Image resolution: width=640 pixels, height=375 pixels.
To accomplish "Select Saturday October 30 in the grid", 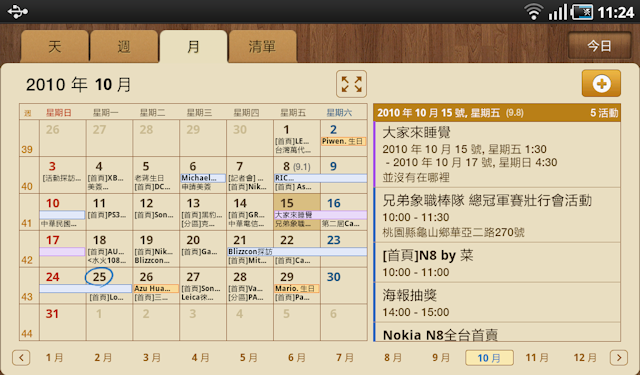I will pyautogui.click(x=344, y=286).
